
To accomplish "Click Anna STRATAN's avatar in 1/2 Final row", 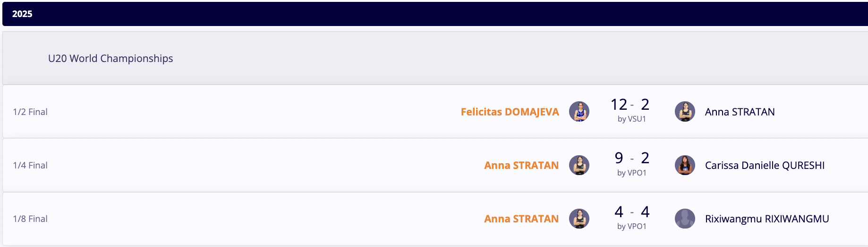I will click(x=685, y=112).
